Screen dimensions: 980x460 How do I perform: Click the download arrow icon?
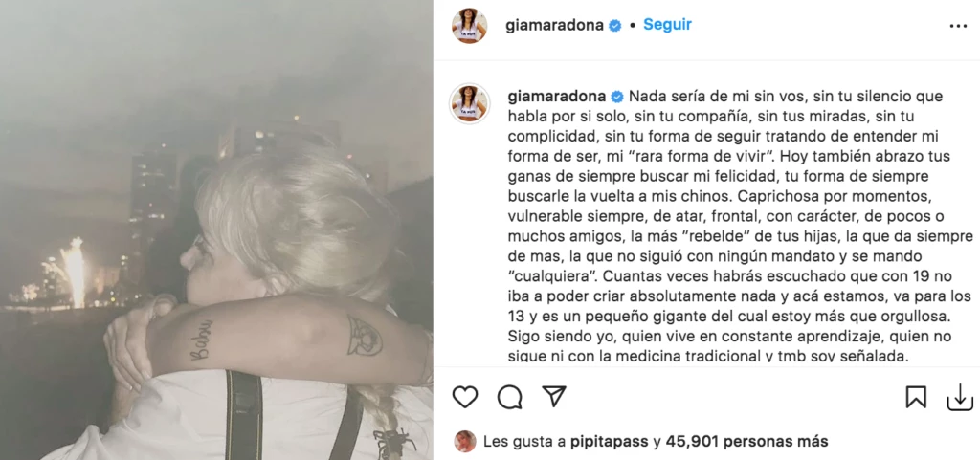(960, 397)
